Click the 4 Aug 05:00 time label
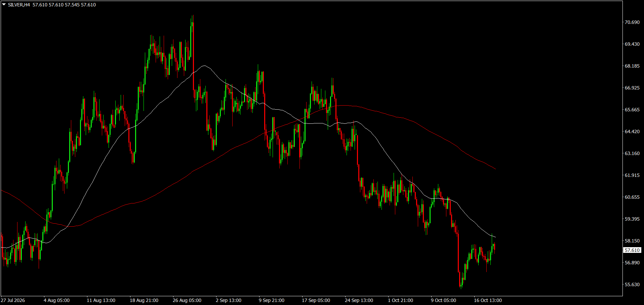644x305 pixels. (56, 300)
